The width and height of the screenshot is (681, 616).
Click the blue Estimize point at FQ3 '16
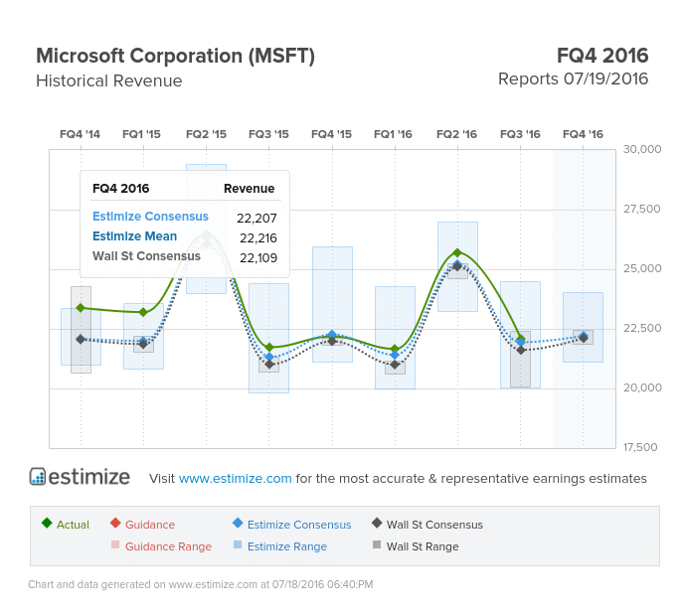tap(521, 342)
